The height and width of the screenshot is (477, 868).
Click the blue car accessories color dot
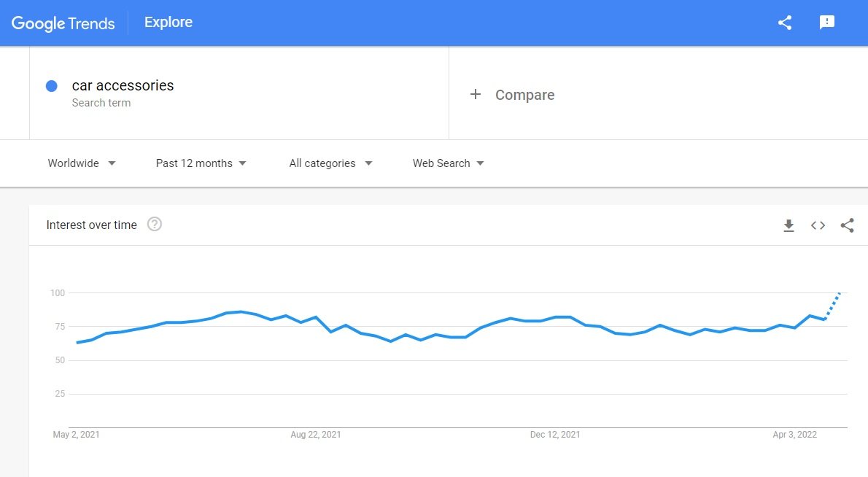[52, 86]
